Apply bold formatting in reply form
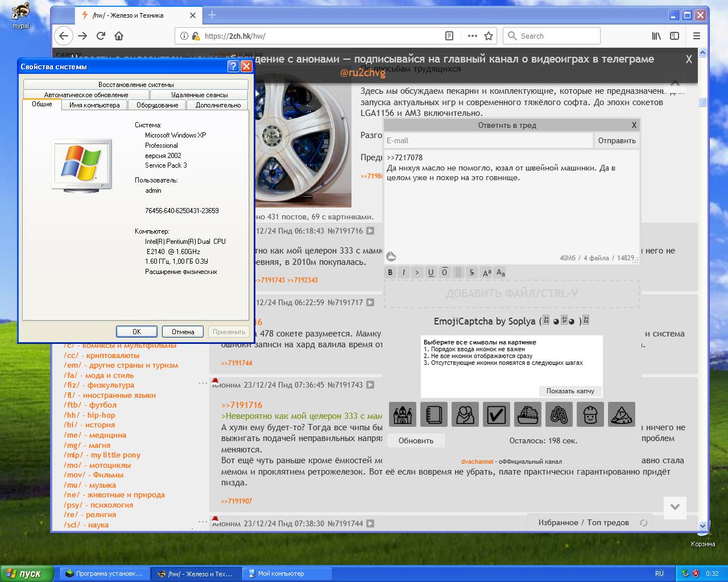 390,272
